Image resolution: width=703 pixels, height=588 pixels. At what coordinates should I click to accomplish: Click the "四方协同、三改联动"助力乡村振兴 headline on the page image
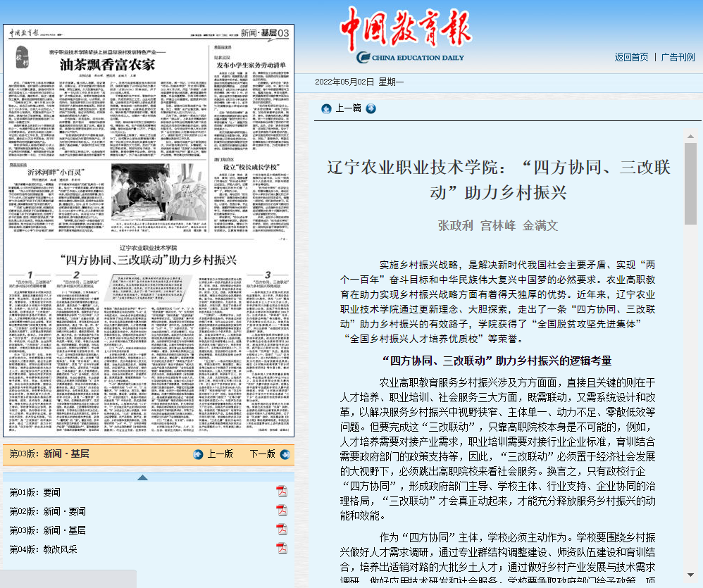pos(149,260)
